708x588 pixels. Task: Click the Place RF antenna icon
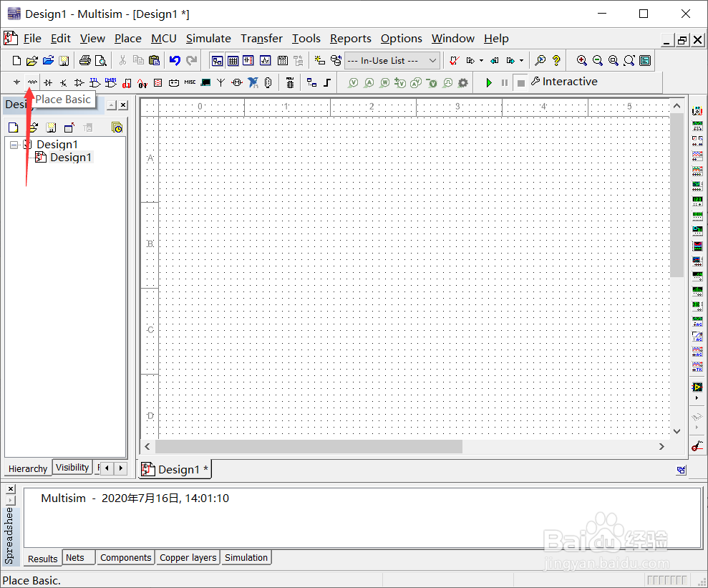[220, 82]
